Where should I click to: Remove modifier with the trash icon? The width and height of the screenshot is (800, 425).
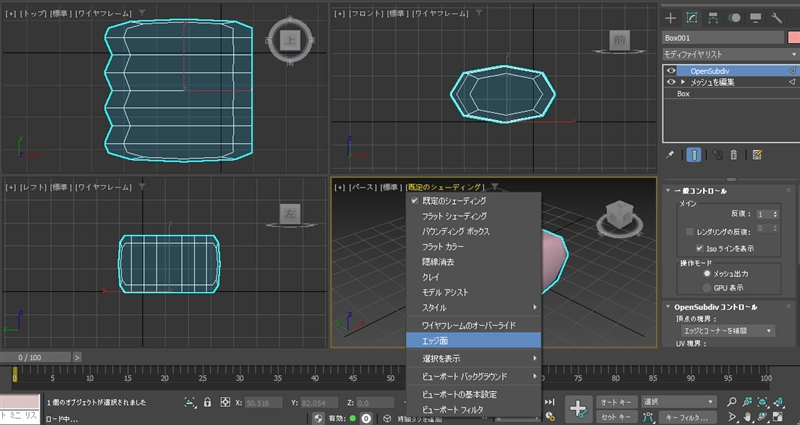point(734,155)
